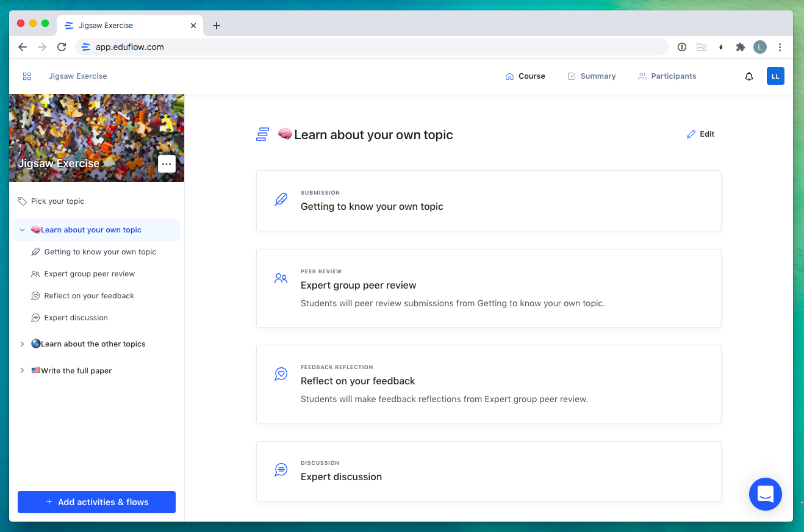Open the Expert discussion card
This screenshot has height=532, width=804.
(x=489, y=472)
